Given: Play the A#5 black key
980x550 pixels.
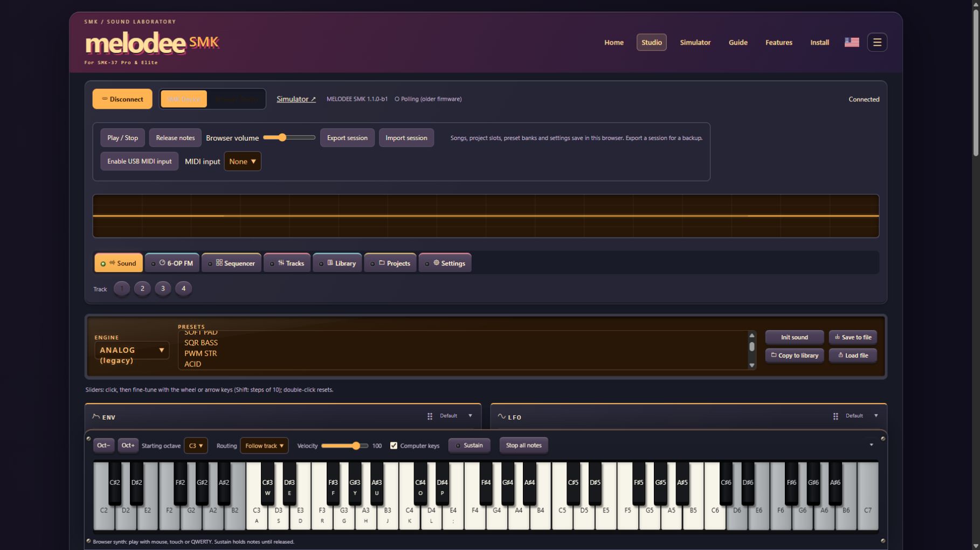Looking at the screenshot, I should coord(682,483).
